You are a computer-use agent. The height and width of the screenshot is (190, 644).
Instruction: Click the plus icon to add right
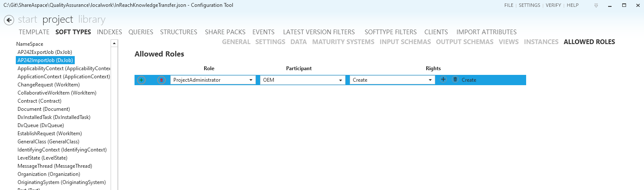[x=443, y=80]
